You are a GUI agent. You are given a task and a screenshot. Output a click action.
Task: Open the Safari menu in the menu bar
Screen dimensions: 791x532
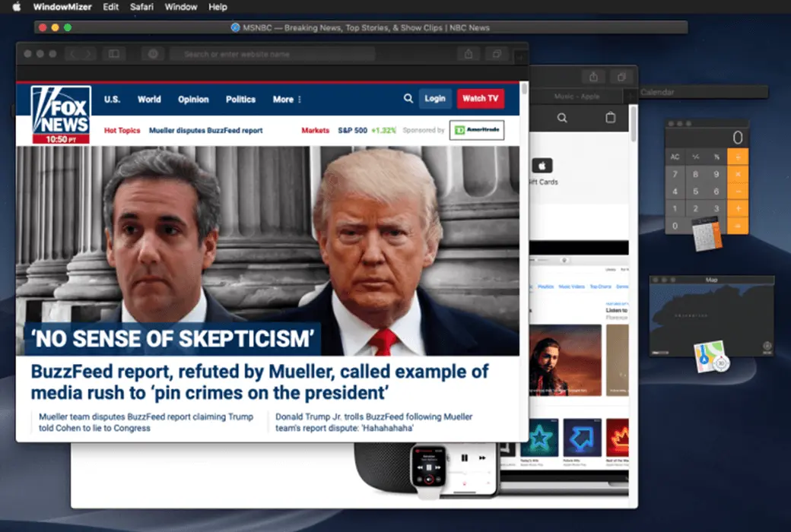(x=141, y=7)
